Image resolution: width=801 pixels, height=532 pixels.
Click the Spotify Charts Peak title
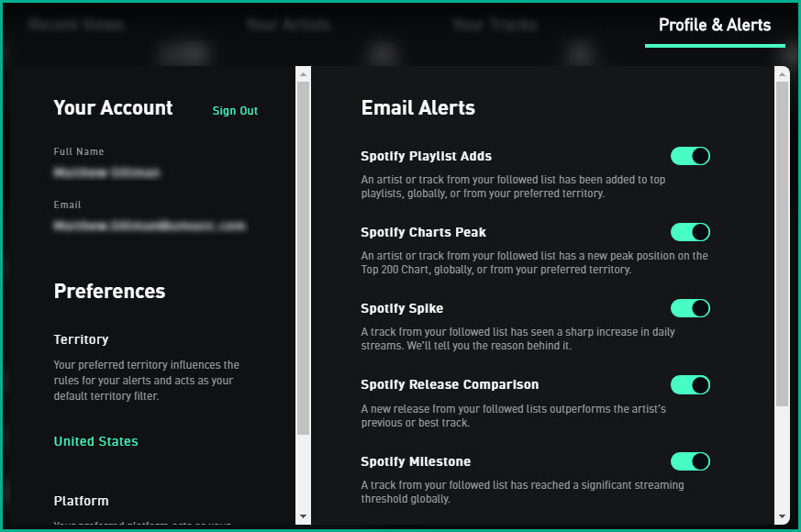tap(424, 232)
